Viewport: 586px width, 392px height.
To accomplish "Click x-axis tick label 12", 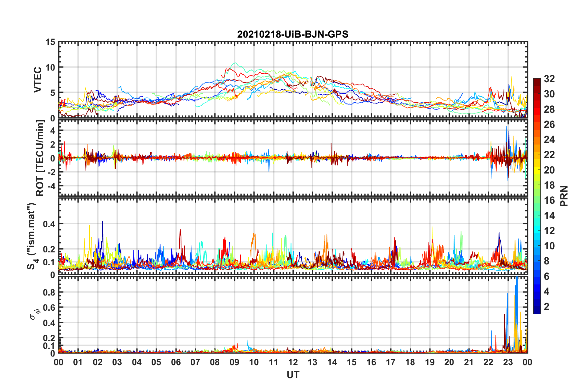I will 293,362.
